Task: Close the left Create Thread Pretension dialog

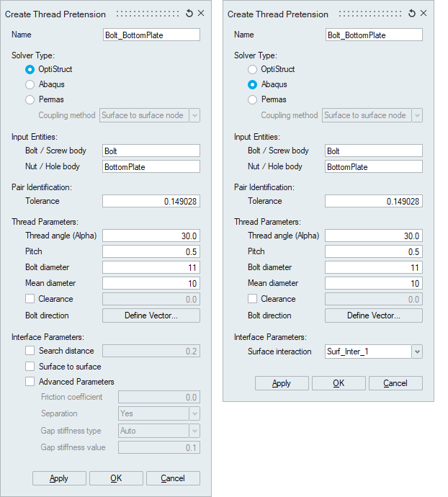Action: click(201, 14)
